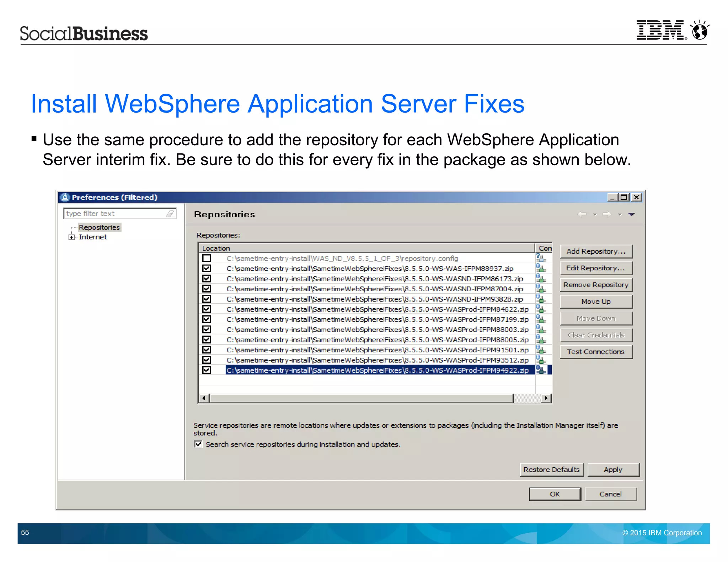Minimize the Preferences (Filtered) window
The height and width of the screenshot is (562, 728).
click(x=612, y=197)
